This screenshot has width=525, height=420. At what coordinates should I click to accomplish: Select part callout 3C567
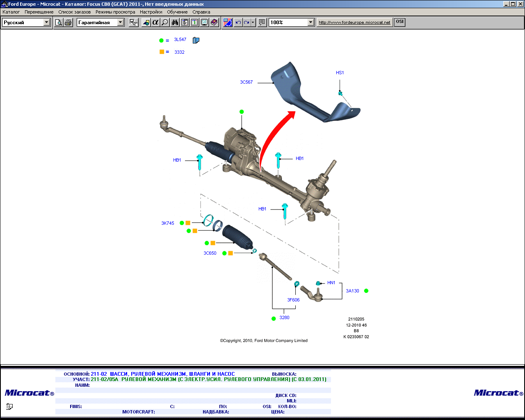tap(247, 82)
